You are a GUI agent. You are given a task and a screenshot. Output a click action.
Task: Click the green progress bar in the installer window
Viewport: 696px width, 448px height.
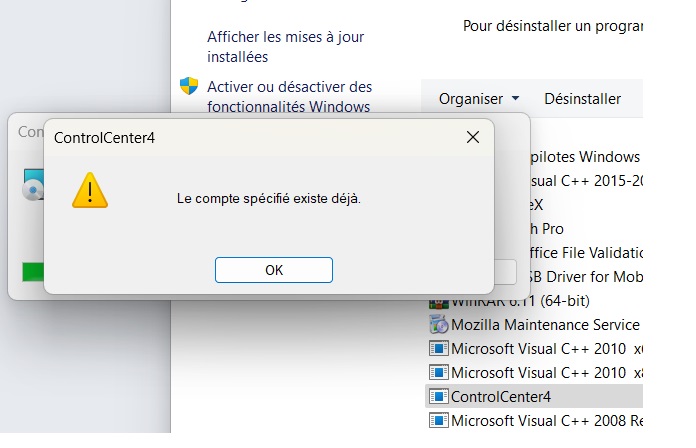coord(33,272)
